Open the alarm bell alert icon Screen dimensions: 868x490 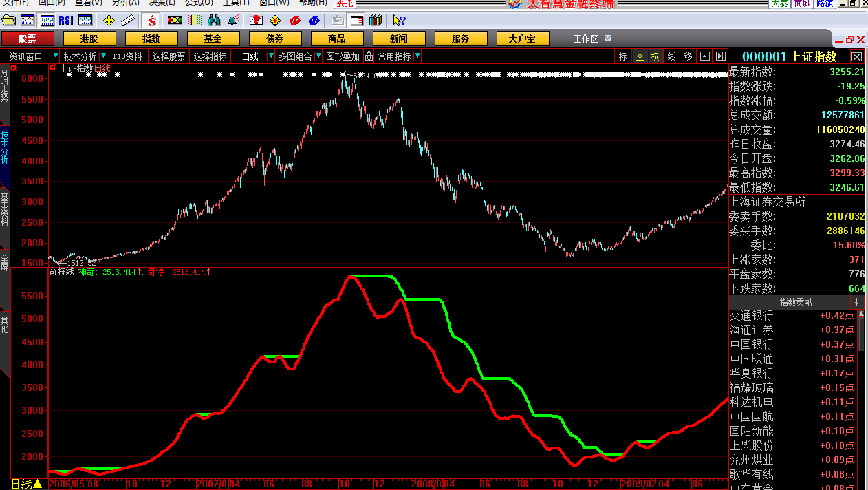click(x=234, y=21)
